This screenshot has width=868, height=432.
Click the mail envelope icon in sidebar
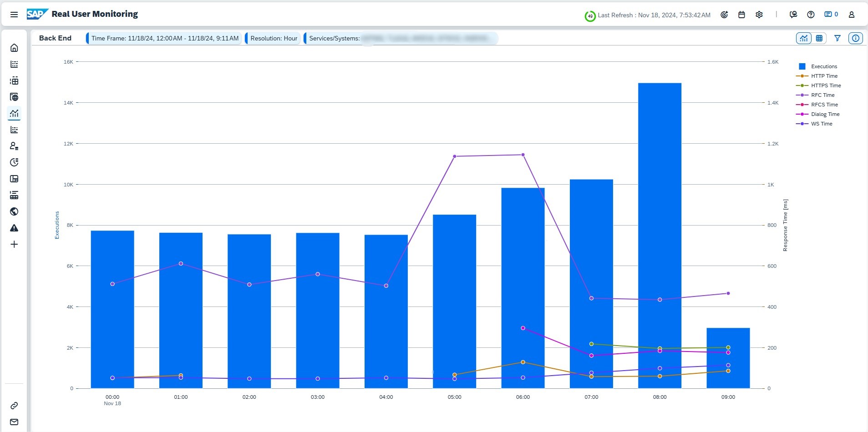tap(14, 422)
